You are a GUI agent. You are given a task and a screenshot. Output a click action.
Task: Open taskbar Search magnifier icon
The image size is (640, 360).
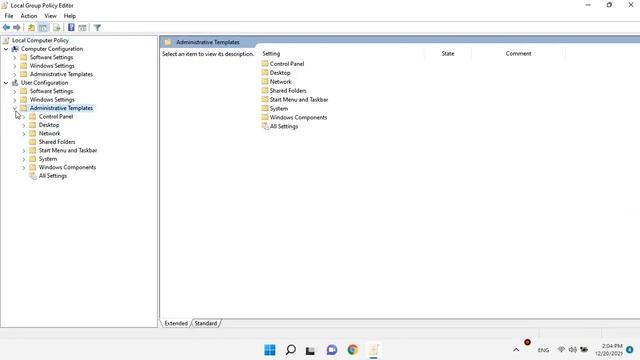pos(291,350)
